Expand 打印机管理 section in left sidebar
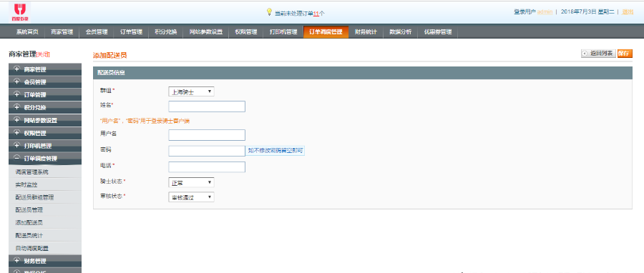Viewport: 644px width, 273px height. 45,146
